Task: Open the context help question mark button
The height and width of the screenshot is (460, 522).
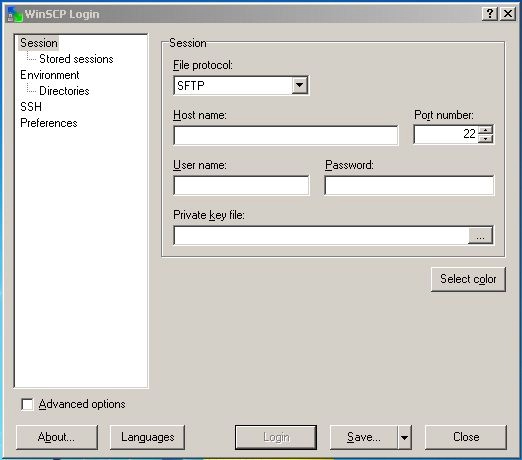Action: [x=490, y=14]
